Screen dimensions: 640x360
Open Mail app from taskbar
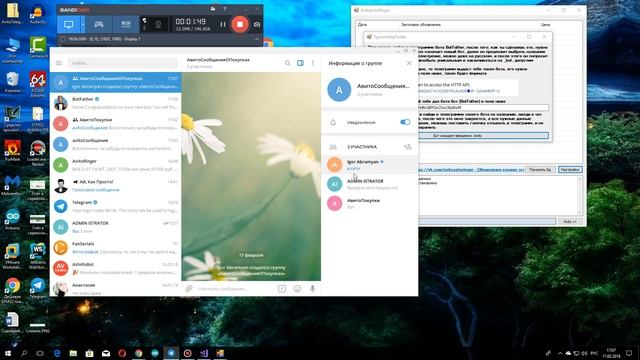point(106,353)
